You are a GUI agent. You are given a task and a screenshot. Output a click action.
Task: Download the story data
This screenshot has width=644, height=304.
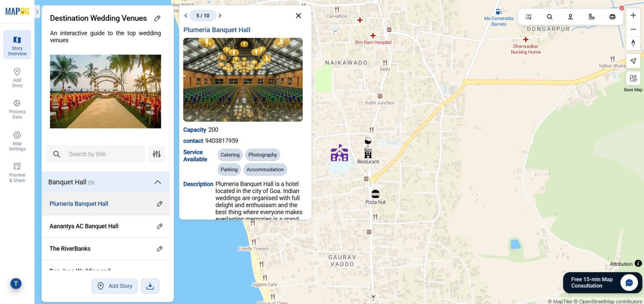[150, 286]
